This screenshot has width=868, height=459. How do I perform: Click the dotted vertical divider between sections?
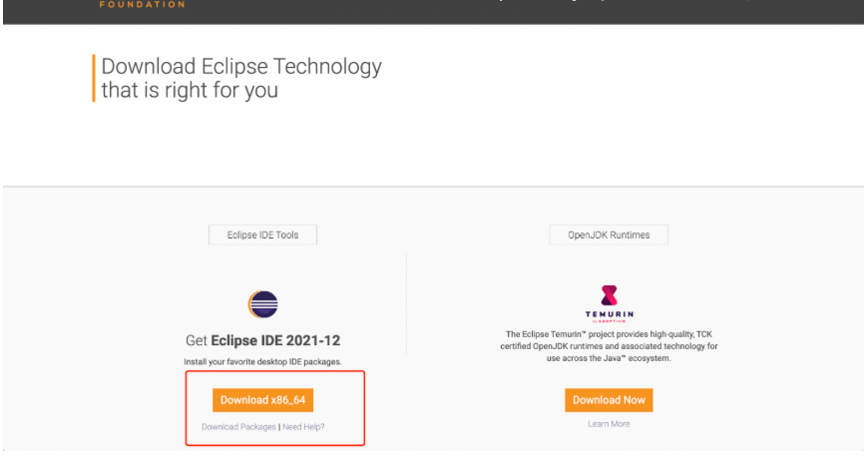coord(406,299)
